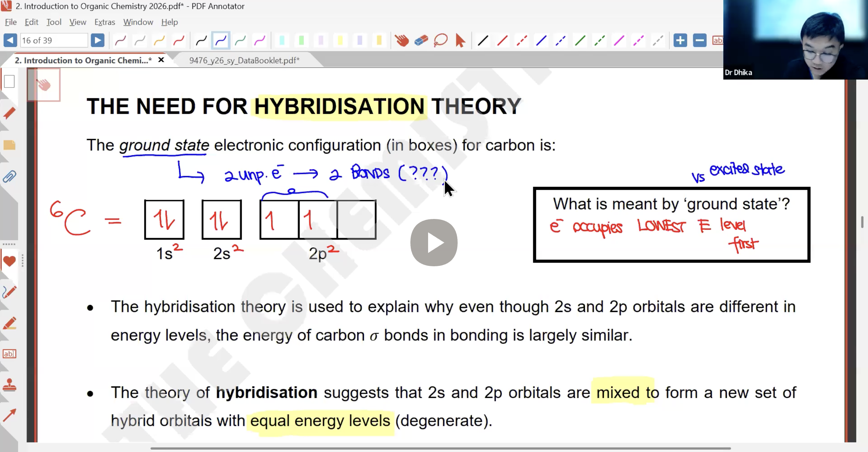Select the dashed gray line tool
The width and height of the screenshot is (868, 452).
tap(658, 41)
